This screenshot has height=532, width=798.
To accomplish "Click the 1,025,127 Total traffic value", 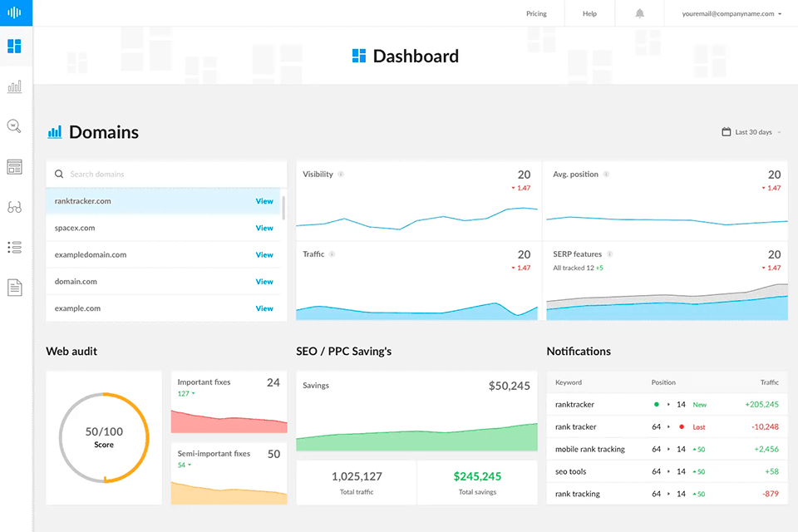I will [x=357, y=476].
